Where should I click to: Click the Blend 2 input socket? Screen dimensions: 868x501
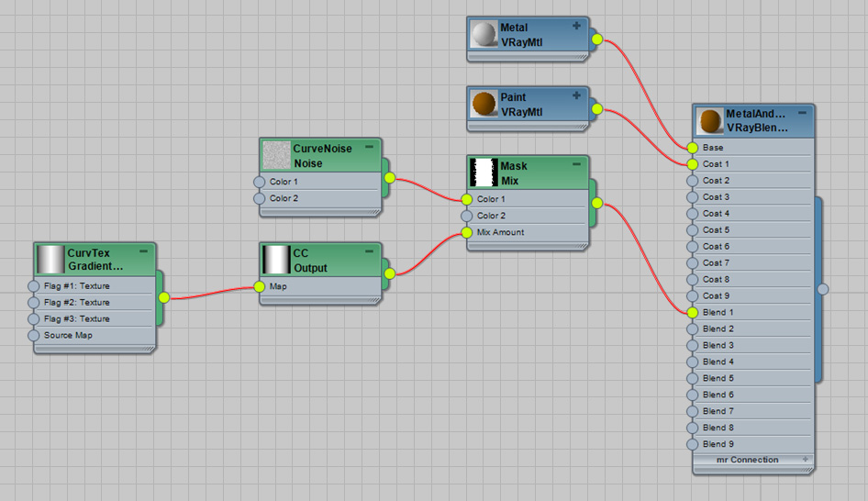(x=693, y=328)
